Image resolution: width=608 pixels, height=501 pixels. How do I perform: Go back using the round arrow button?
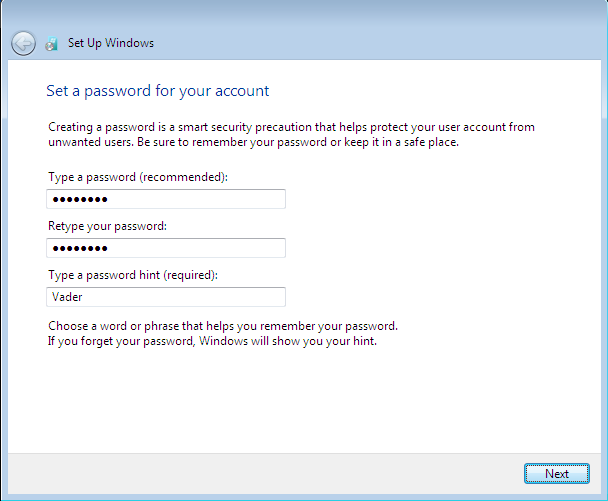(x=23, y=43)
